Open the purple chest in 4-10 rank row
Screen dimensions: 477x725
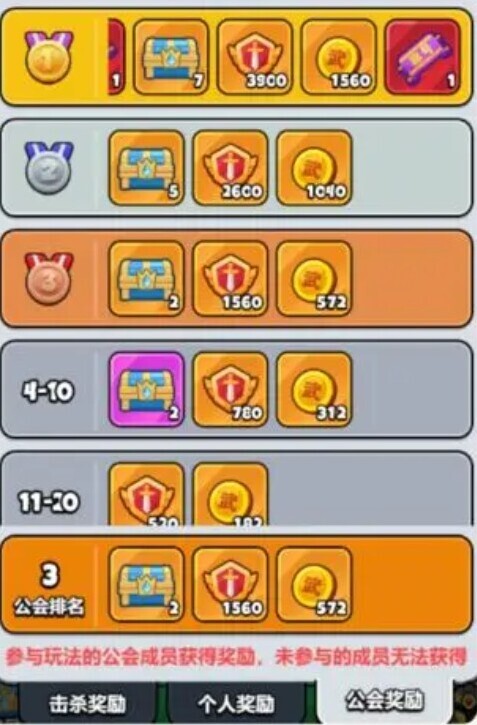(147, 389)
